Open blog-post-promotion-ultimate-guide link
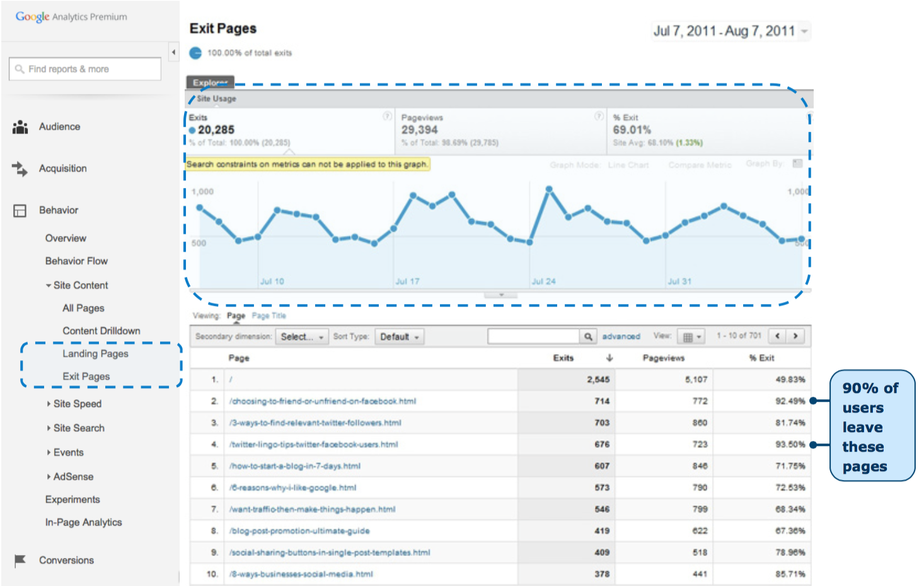Viewport: 924px width, 586px height. click(299, 531)
